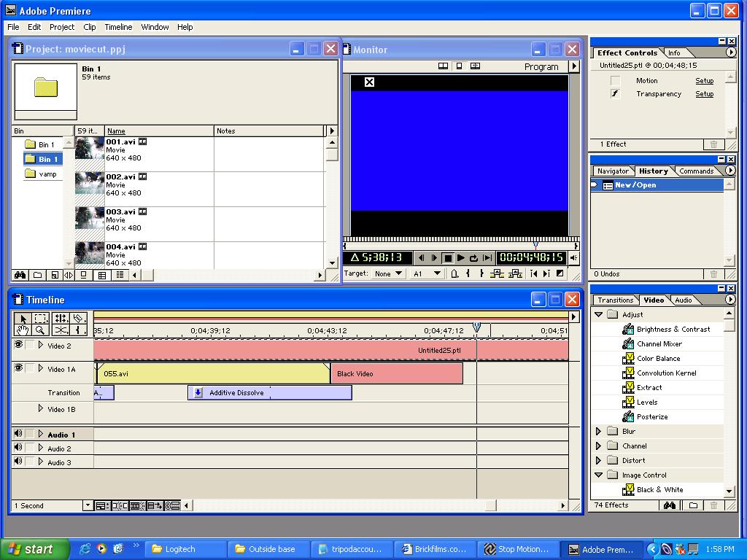This screenshot has width=747, height=560.
Task: Collapse the Adjust effects category
Action: [x=598, y=314]
